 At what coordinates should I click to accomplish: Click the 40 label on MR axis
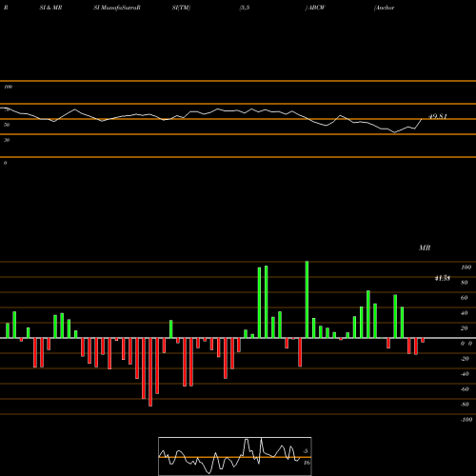point(465,313)
